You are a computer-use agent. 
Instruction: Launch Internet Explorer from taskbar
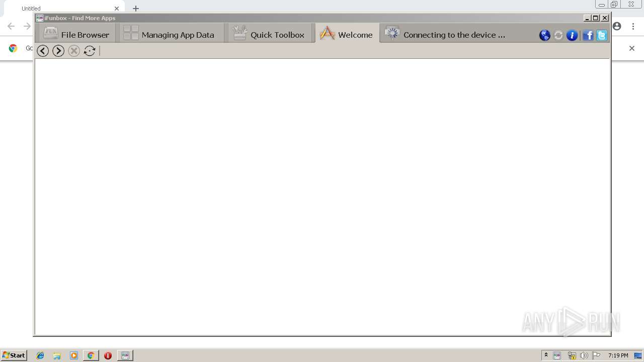coord(40,355)
